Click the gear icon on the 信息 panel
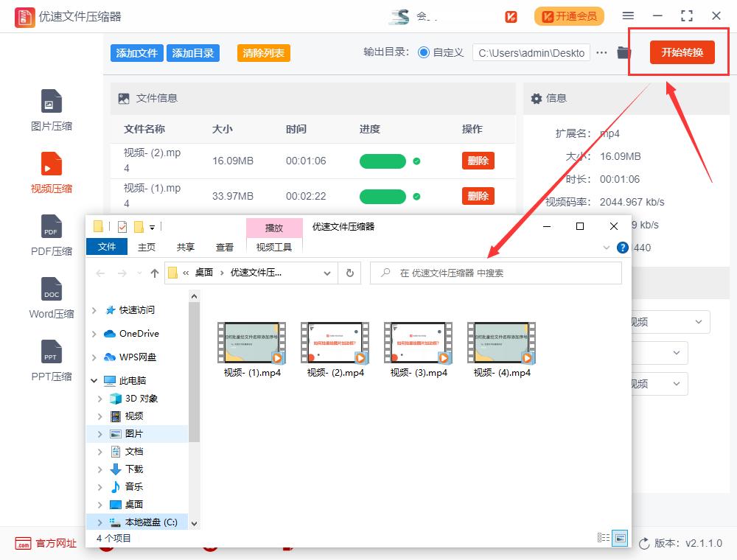Screen dimensions: 737x560 537,98
